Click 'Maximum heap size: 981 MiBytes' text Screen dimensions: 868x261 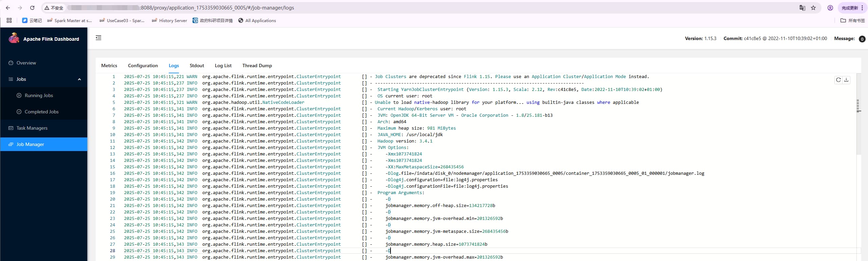pyautogui.click(x=416, y=128)
